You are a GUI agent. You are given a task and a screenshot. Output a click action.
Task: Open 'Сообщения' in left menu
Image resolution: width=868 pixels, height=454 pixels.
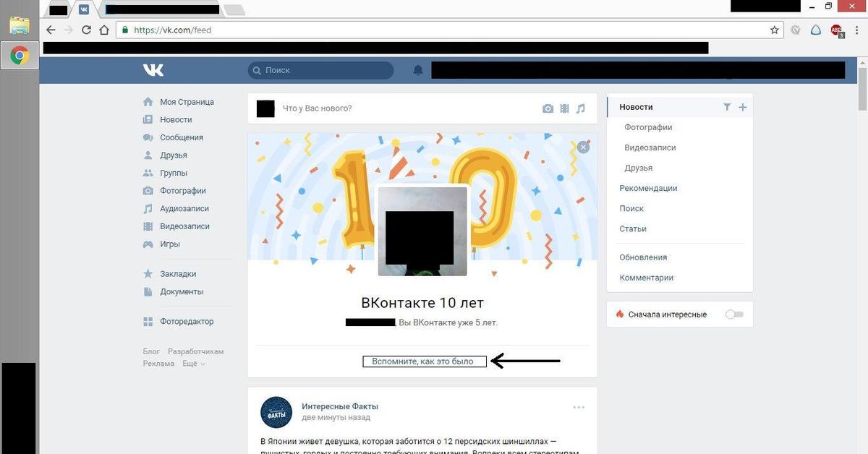click(x=182, y=137)
